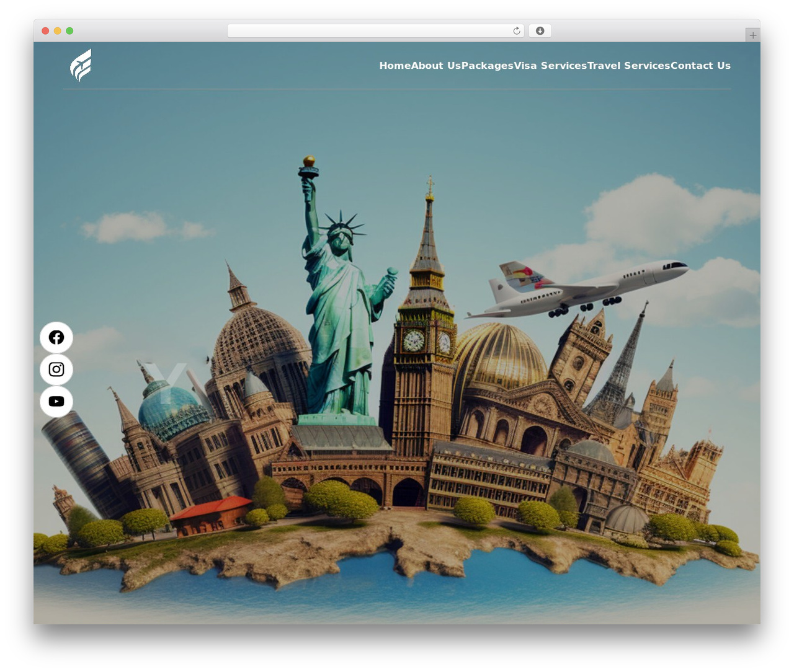The width and height of the screenshot is (794, 672).
Task: Close the browser window
Action: [x=45, y=31]
